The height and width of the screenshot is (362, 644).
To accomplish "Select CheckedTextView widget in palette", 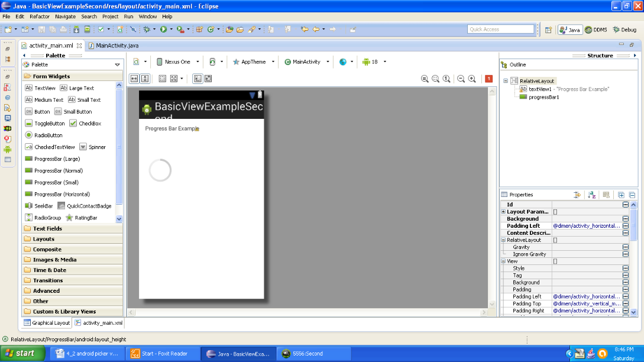I will click(x=50, y=147).
